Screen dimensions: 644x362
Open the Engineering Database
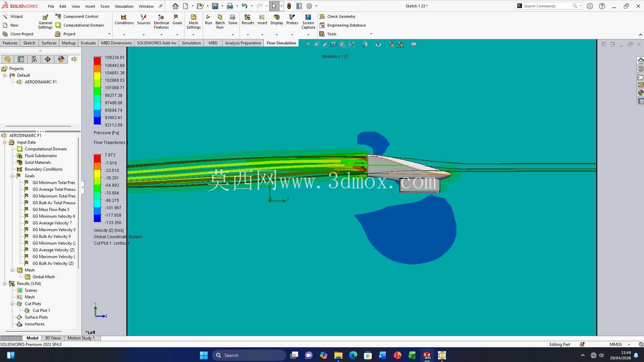pyautogui.click(x=343, y=25)
